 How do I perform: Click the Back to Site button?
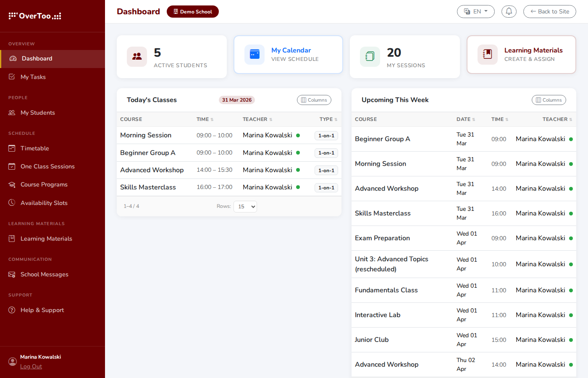point(549,11)
